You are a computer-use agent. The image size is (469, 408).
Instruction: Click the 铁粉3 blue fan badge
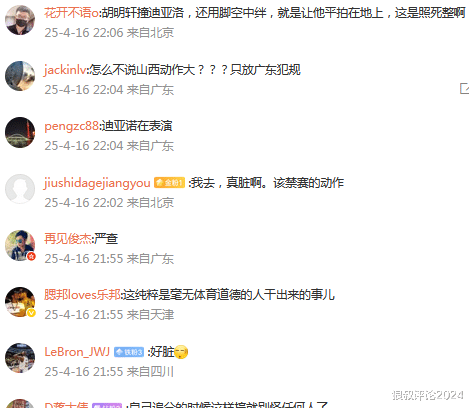pos(129,352)
